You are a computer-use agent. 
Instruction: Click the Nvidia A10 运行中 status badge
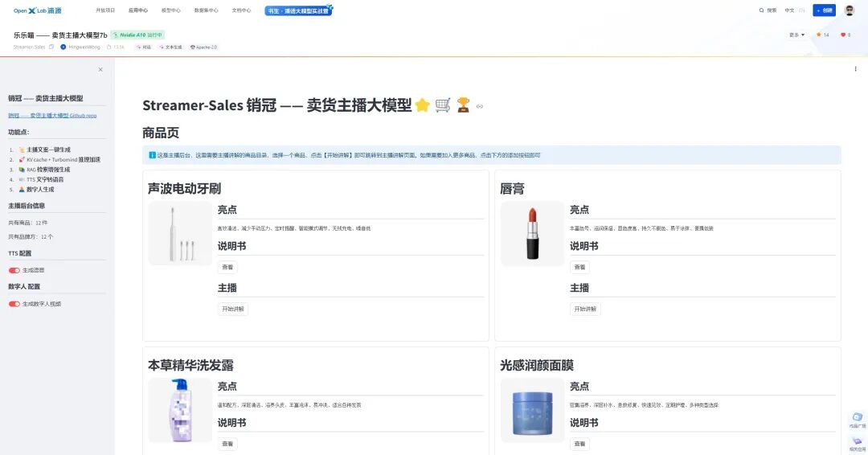pos(137,35)
